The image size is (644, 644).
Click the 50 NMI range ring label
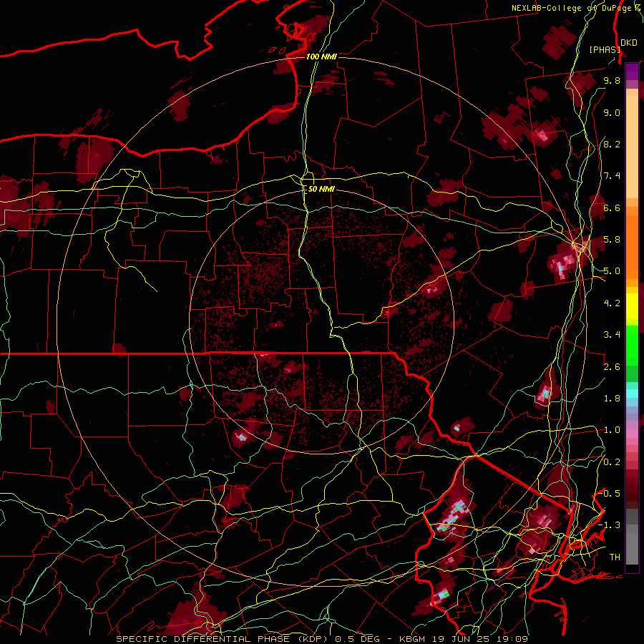pos(321,190)
